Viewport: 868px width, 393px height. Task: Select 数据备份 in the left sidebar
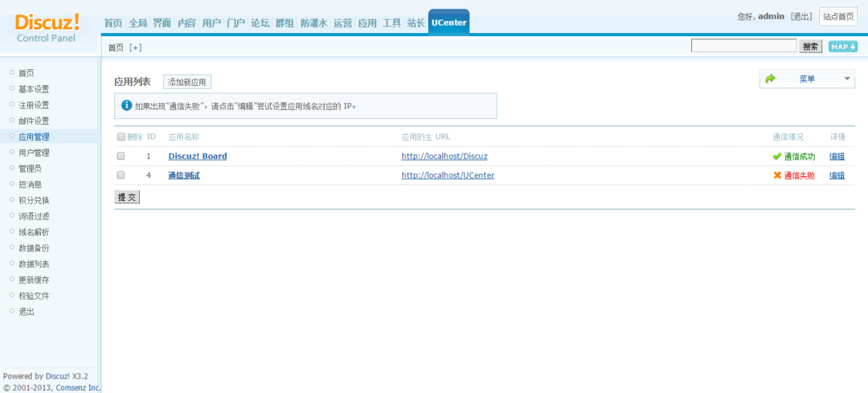(34, 248)
